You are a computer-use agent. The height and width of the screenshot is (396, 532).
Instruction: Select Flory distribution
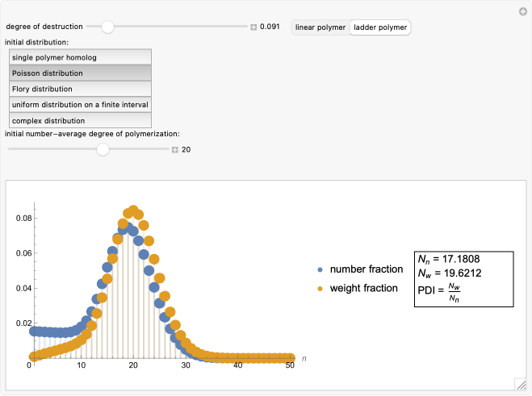80,89
